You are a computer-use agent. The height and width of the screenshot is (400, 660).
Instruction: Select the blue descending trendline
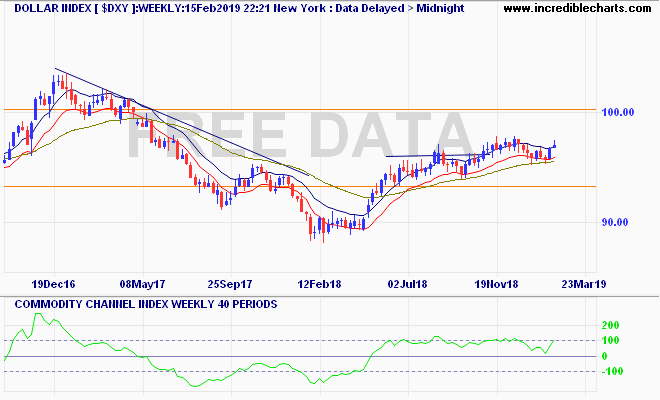point(200,130)
